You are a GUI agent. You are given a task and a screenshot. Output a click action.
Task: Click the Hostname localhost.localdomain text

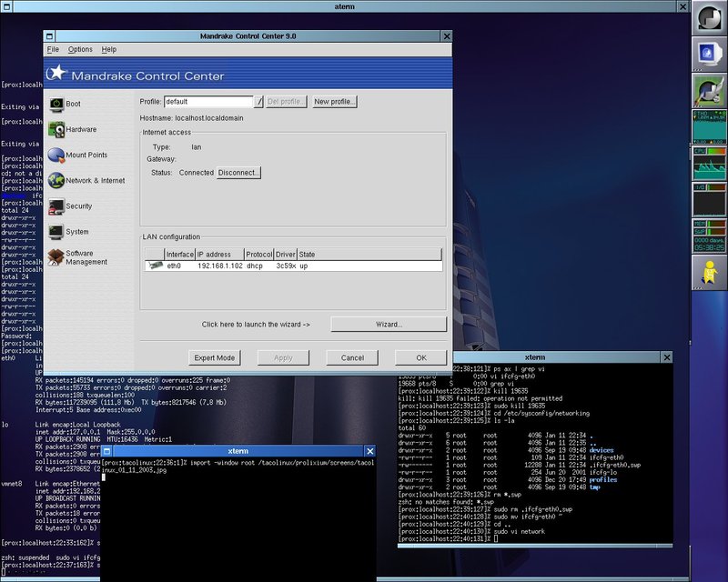(x=191, y=118)
